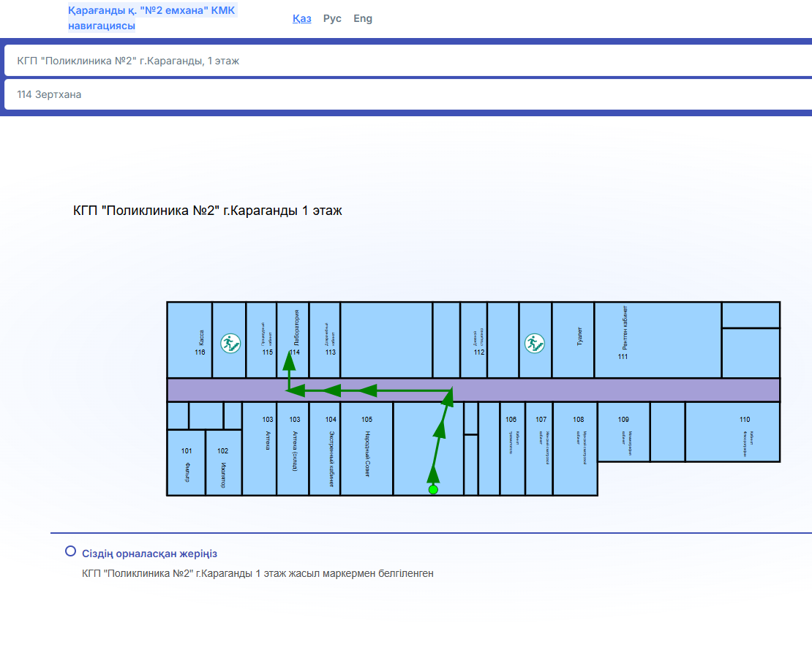Select room 105 Народный Совет

(366, 449)
